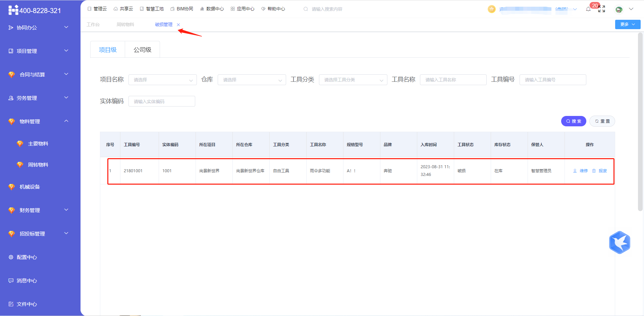
Task: Click the 尚景新世界仓库 warehouse cell
Action: point(250,171)
